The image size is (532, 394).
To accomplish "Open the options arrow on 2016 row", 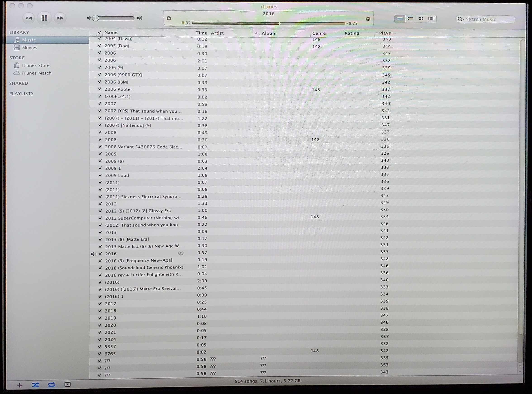I will pos(181,253).
